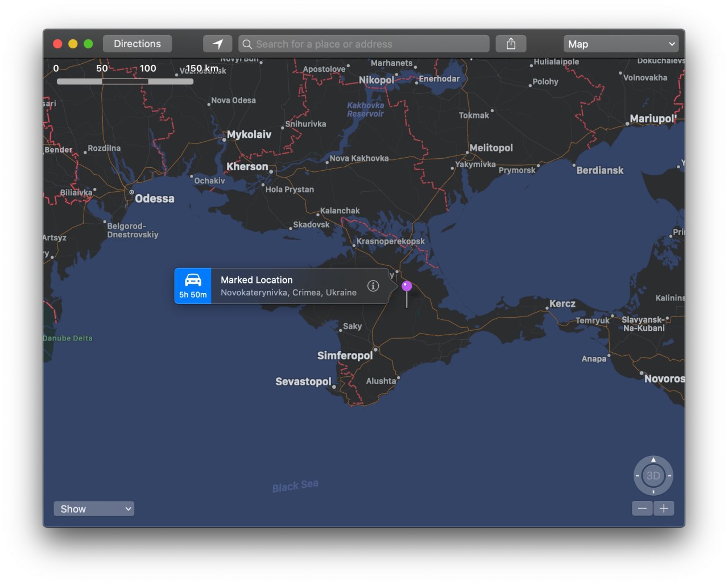Click the compass north arrow
728x584 pixels.
point(653,459)
